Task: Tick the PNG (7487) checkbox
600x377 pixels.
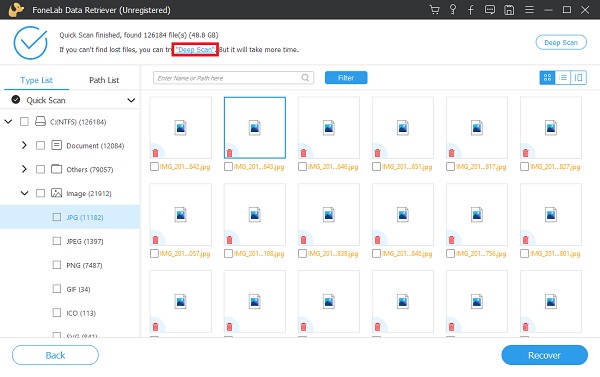Action: [57, 264]
